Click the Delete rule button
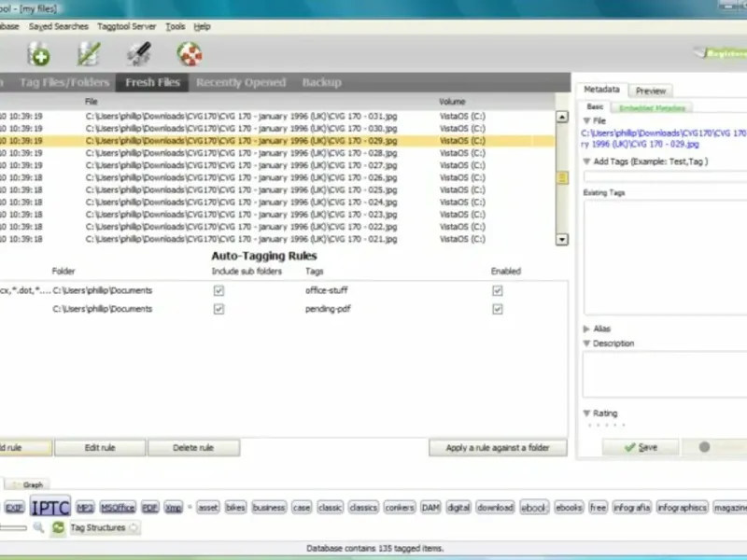 click(193, 448)
